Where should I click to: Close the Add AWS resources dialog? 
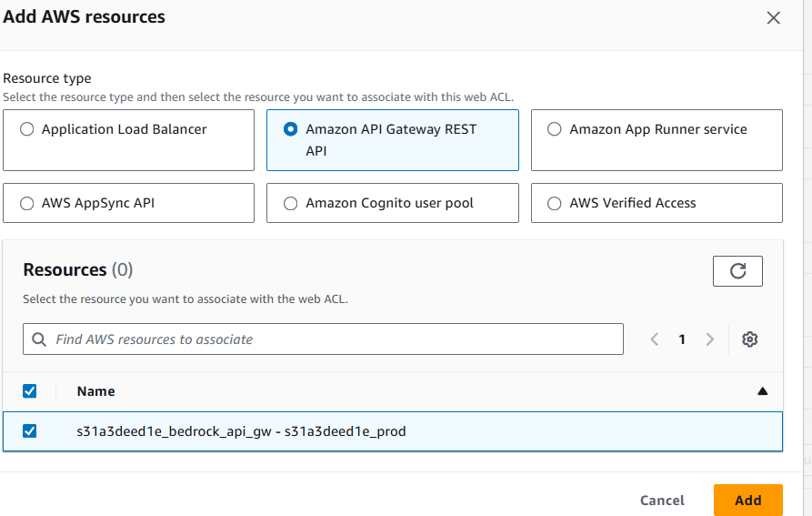pos(774,18)
